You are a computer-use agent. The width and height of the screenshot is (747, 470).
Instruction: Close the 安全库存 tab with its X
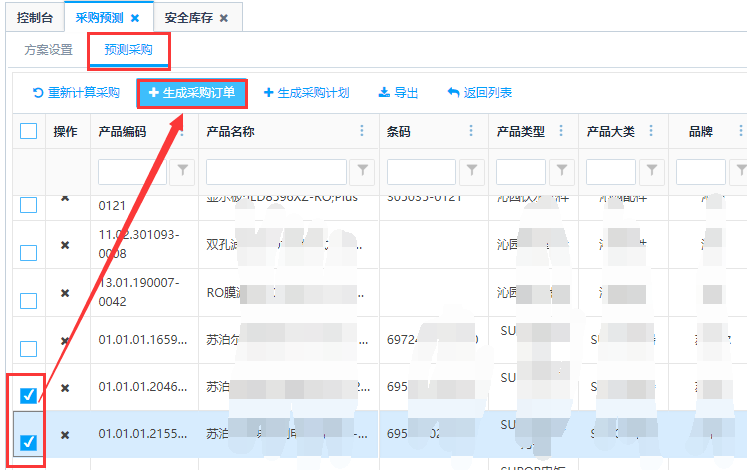click(x=224, y=18)
